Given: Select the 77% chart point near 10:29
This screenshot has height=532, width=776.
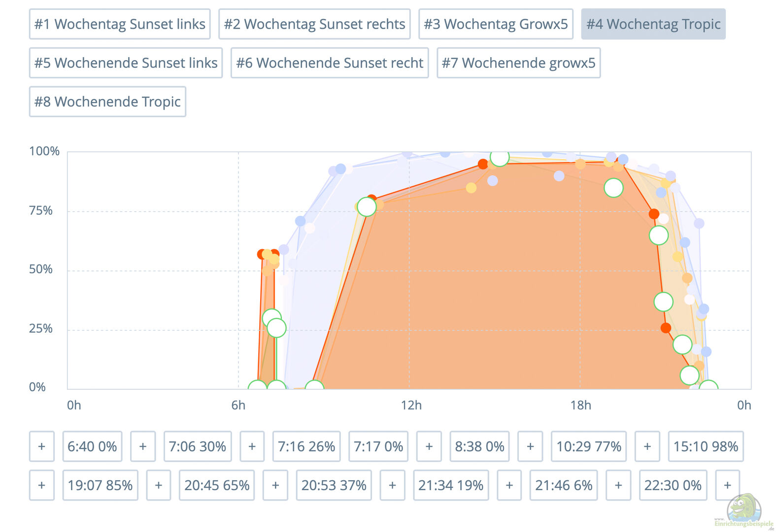Looking at the screenshot, I should (367, 206).
